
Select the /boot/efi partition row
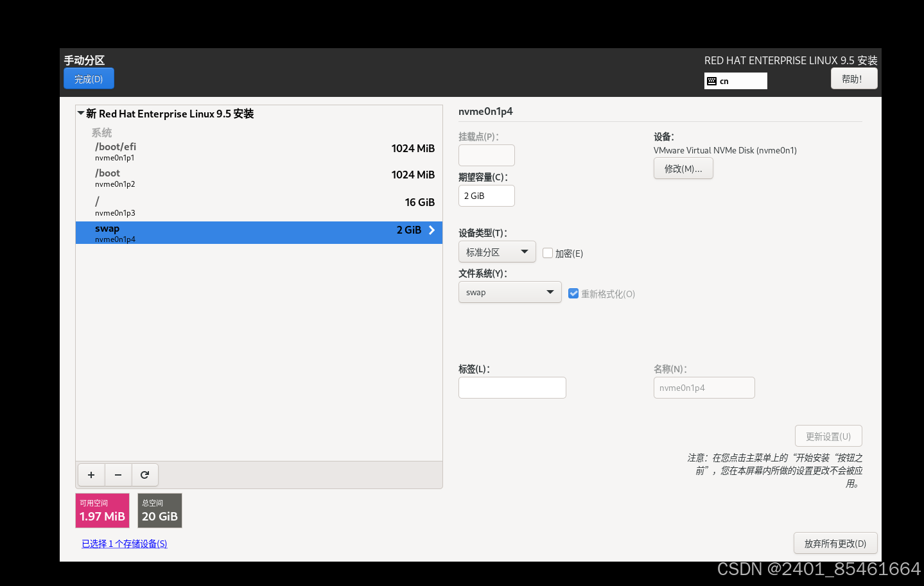[x=259, y=151]
